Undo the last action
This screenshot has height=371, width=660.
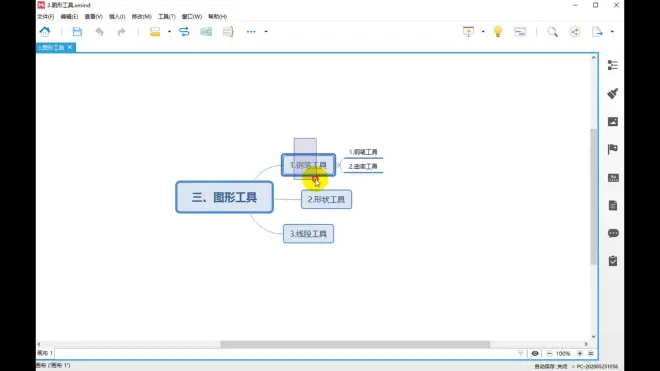99,32
